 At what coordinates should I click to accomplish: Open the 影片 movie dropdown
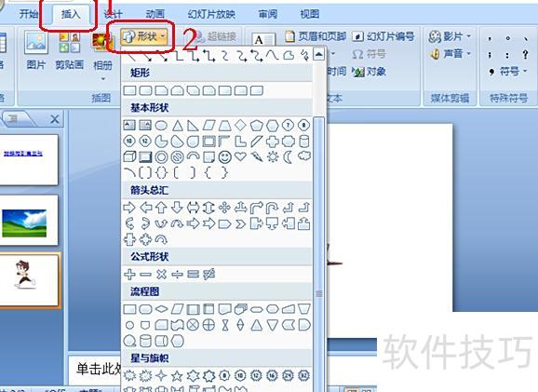coord(451,36)
